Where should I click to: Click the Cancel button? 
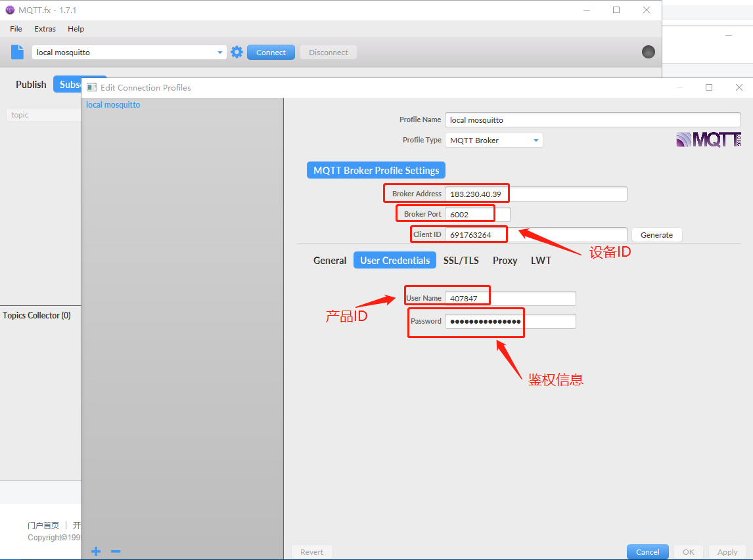pyautogui.click(x=647, y=552)
